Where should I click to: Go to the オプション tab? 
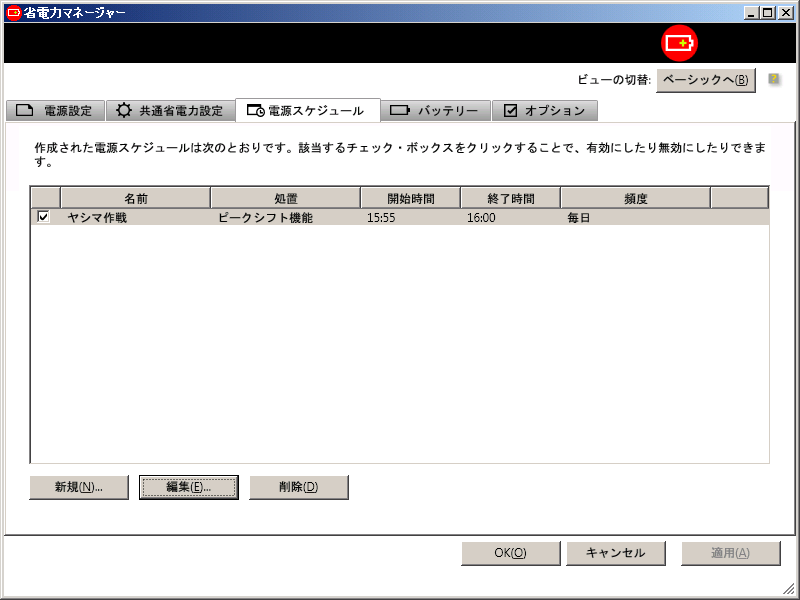tap(545, 111)
